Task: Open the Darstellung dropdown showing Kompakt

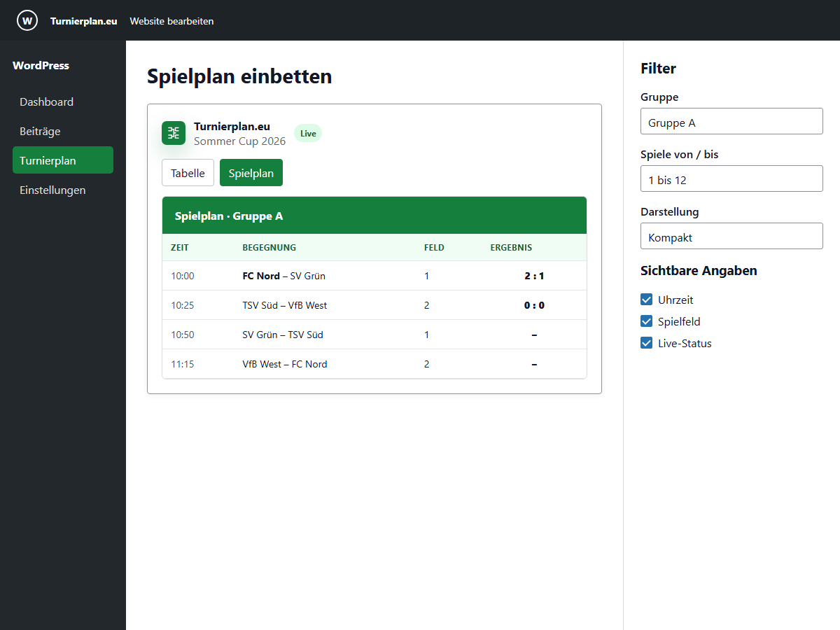Action: (731, 236)
